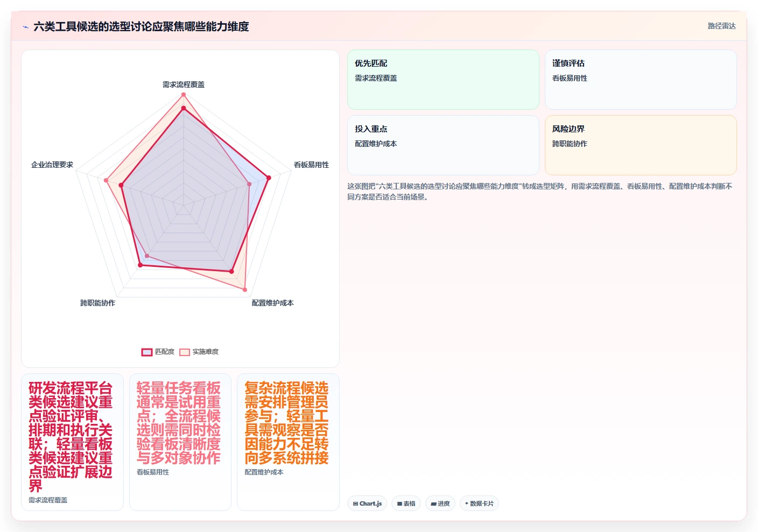Toggle the 匹配度 legend swatch
Screen dimensions: 758x532
pos(147,352)
